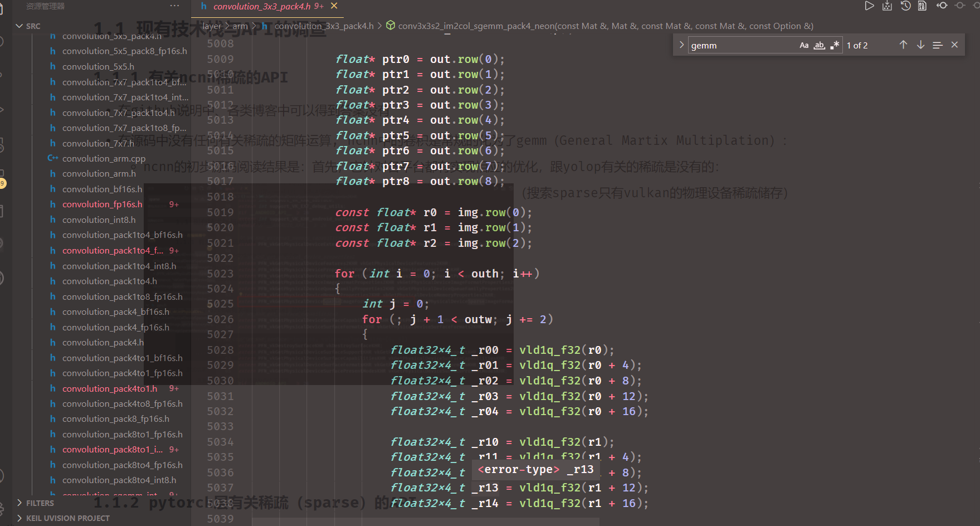The height and width of the screenshot is (526, 980).
Task: Open convolution_pack4.h file
Action: point(103,343)
